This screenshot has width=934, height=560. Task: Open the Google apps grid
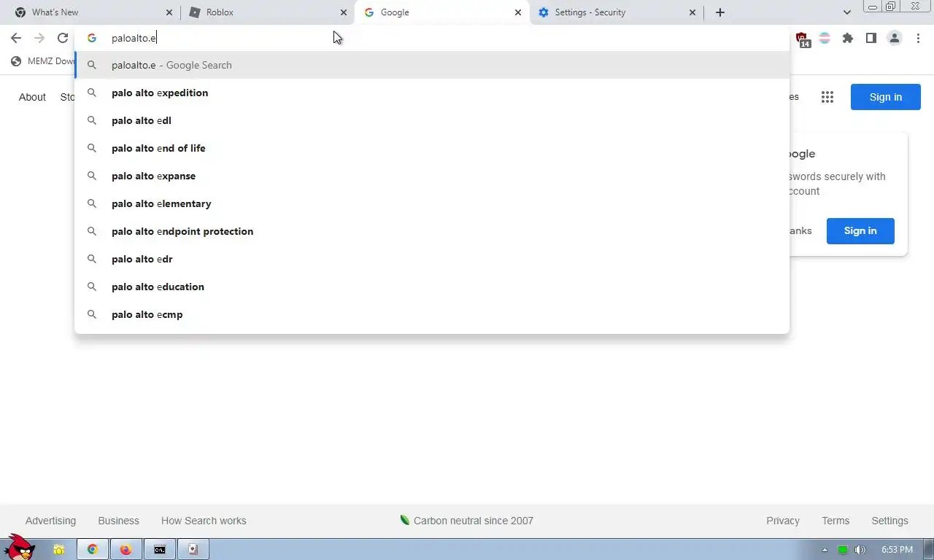coord(827,97)
